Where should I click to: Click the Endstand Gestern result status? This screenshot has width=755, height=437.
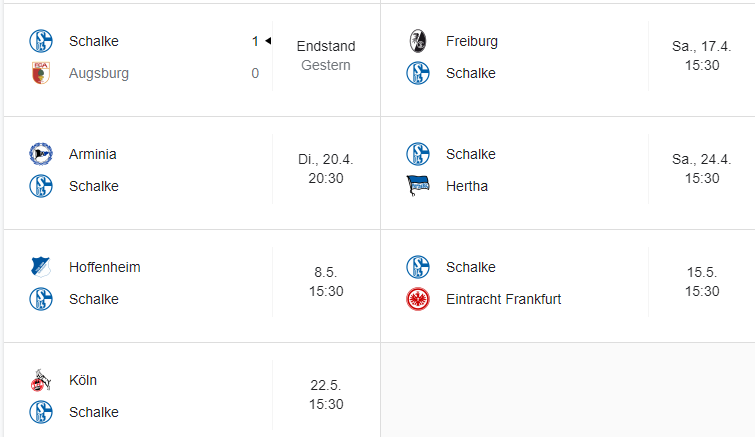pos(326,56)
